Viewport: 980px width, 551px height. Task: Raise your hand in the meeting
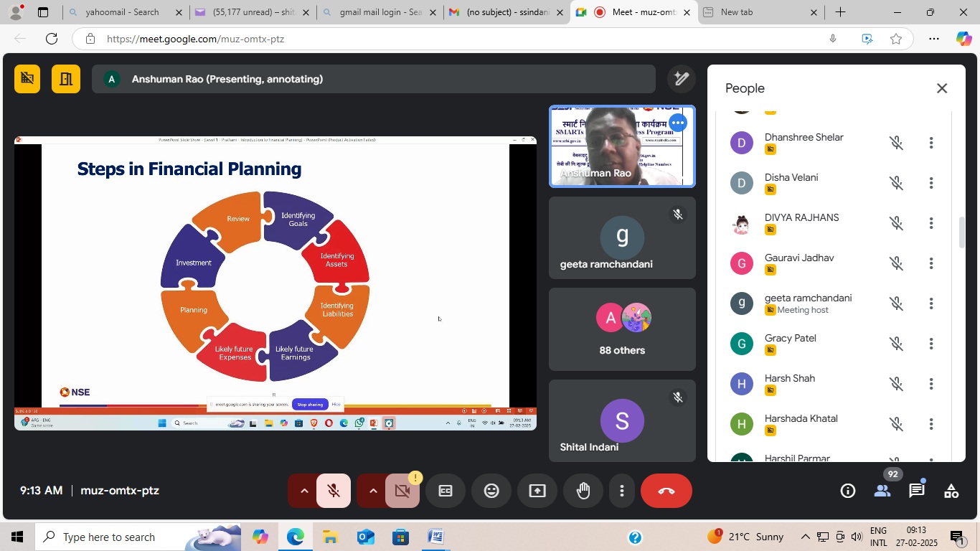[x=583, y=491]
